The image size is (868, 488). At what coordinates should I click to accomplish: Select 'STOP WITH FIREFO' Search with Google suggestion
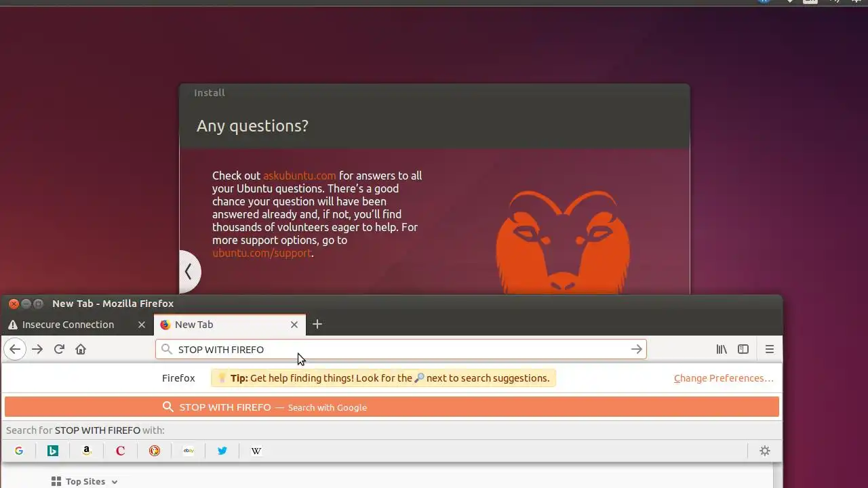(x=392, y=407)
